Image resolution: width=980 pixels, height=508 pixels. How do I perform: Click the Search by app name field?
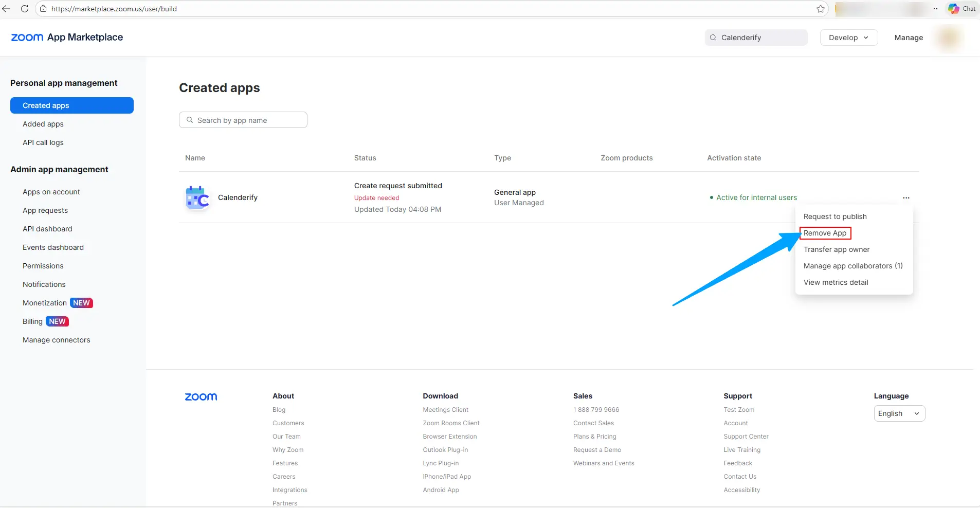click(x=243, y=120)
